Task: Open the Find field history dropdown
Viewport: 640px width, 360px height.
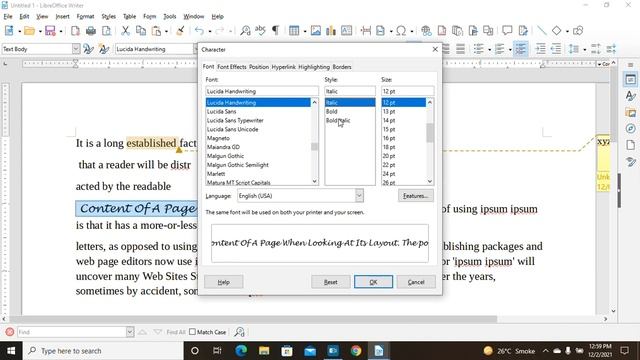Action: coord(129,332)
